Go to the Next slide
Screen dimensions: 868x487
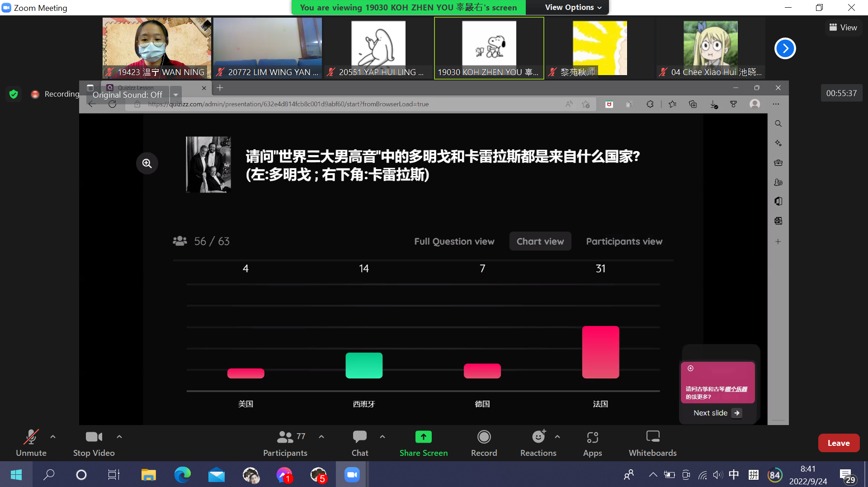point(718,413)
